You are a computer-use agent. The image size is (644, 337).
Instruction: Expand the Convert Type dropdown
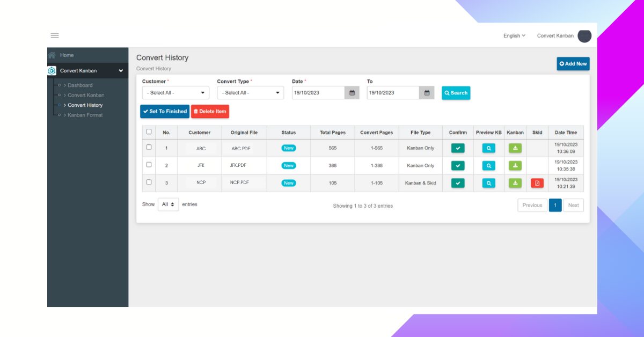(250, 93)
